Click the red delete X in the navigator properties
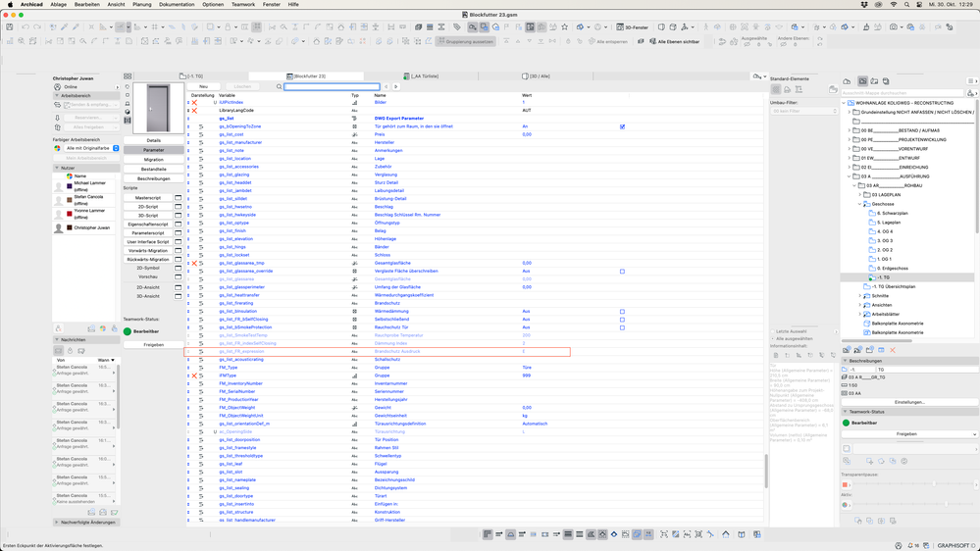Image resolution: width=980 pixels, height=551 pixels. click(x=893, y=350)
